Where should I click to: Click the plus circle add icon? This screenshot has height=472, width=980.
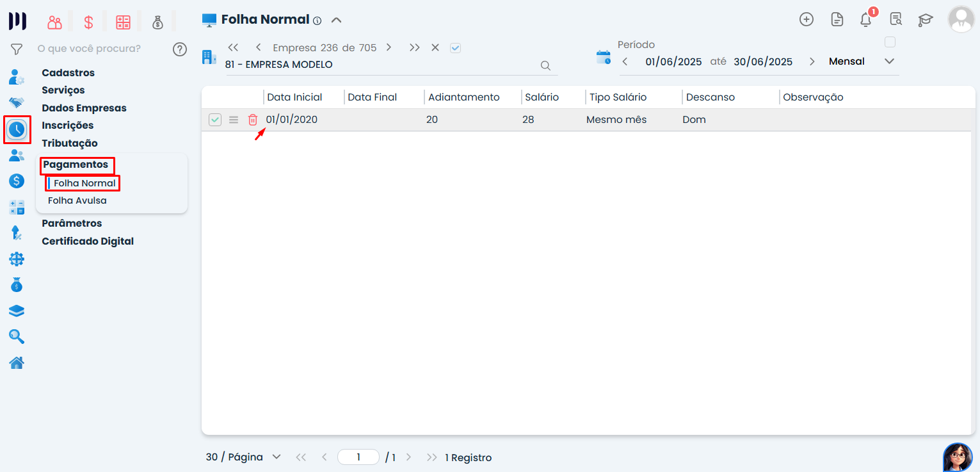point(807,19)
